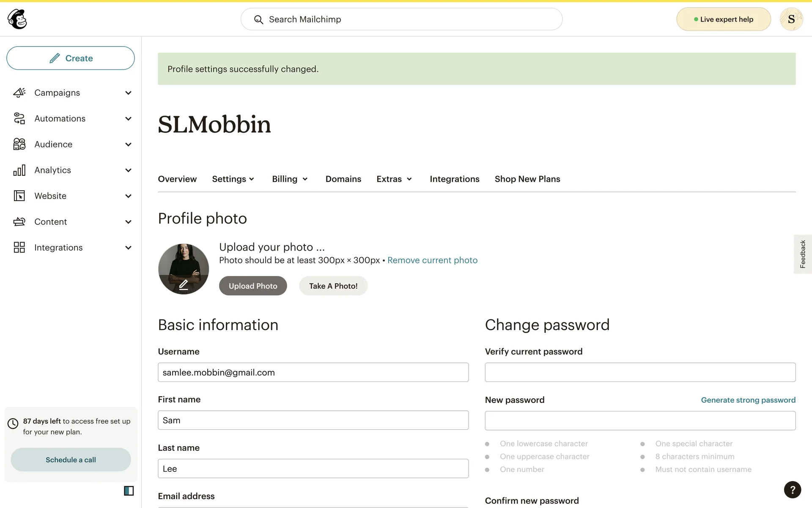
Task: Click the Audience people icon
Action: point(19,144)
